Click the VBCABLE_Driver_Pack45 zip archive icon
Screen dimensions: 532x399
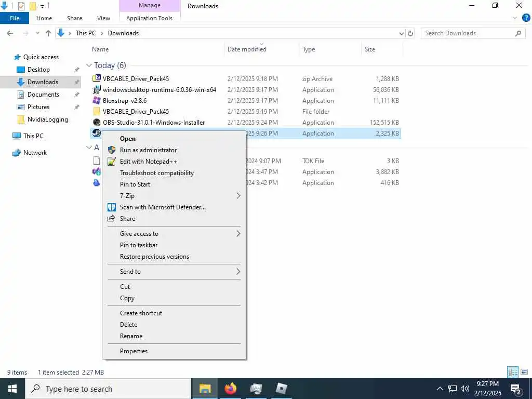97,78
